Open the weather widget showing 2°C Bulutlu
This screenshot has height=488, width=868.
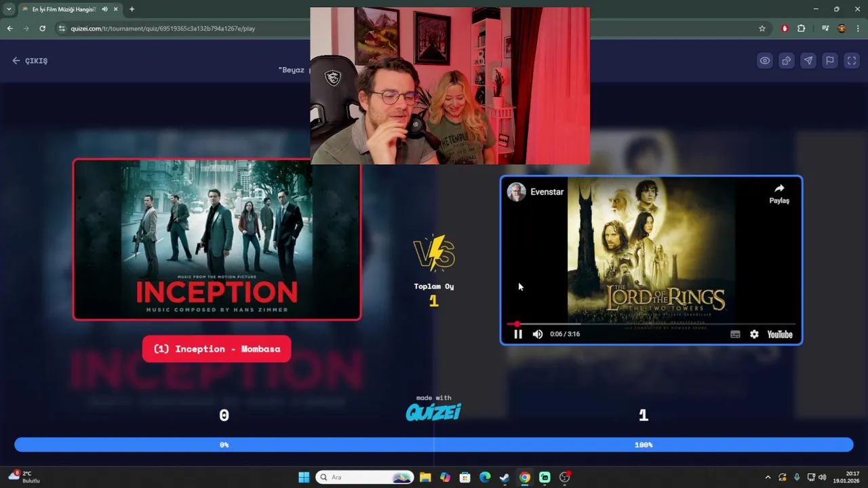coord(24,476)
